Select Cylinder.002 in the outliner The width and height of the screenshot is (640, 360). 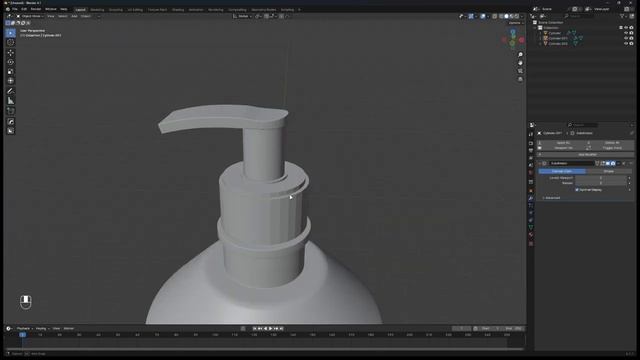558,43
